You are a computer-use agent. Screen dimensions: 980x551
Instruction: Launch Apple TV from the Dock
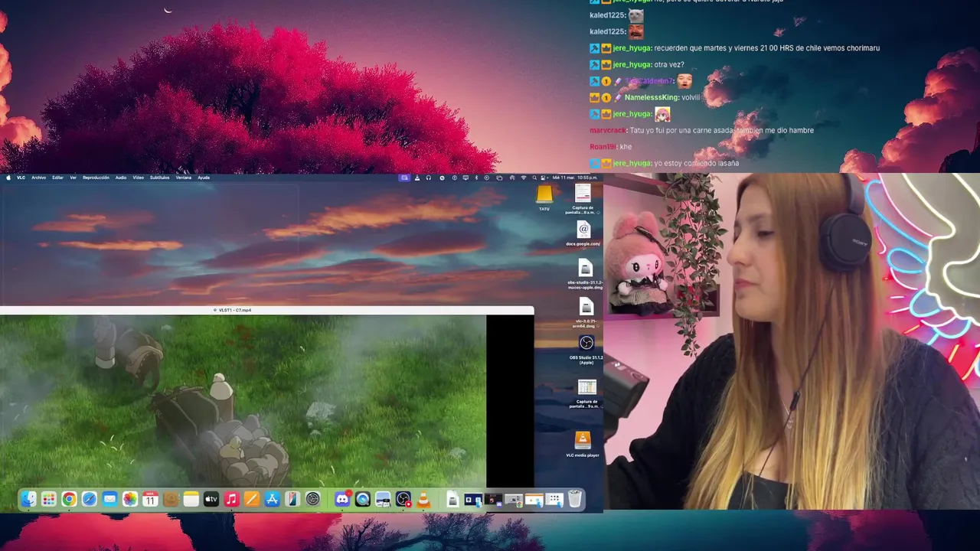tap(211, 500)
